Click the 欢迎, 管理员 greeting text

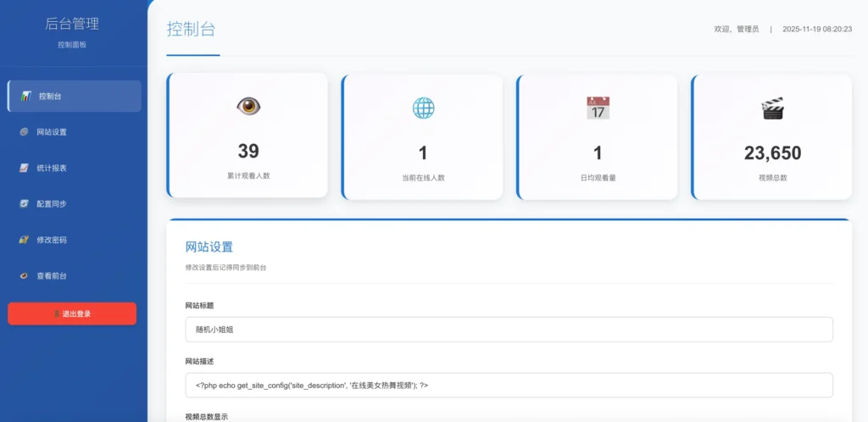737,30
